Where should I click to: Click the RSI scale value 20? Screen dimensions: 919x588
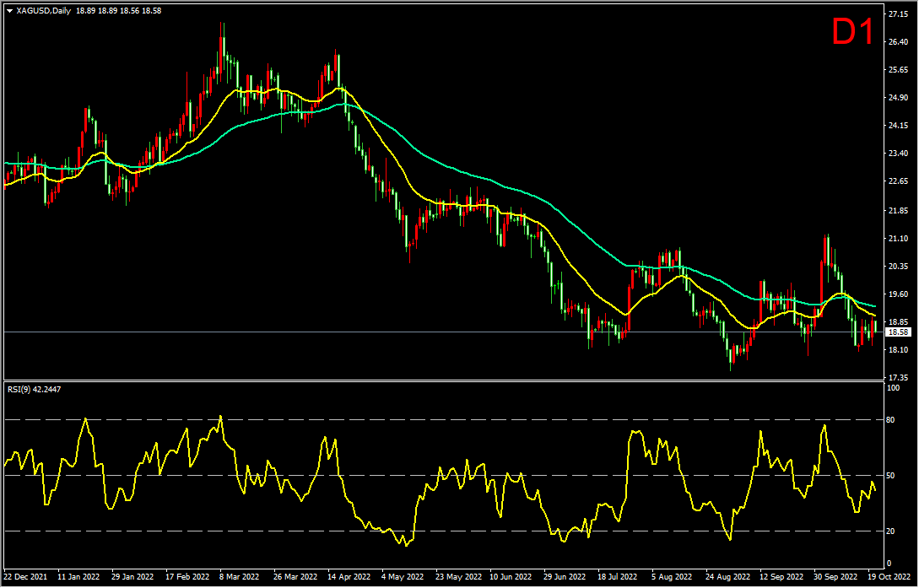tap(890, 531)
